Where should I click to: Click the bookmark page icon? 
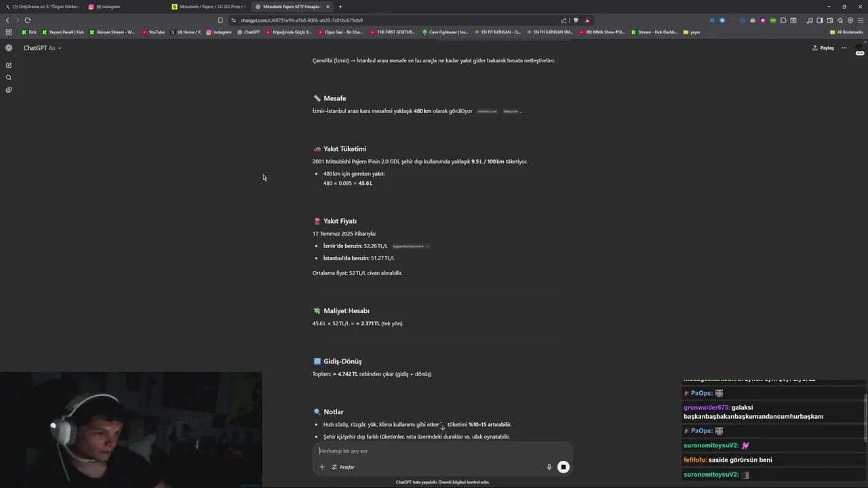pyautogui.click(x=220, y=20)
